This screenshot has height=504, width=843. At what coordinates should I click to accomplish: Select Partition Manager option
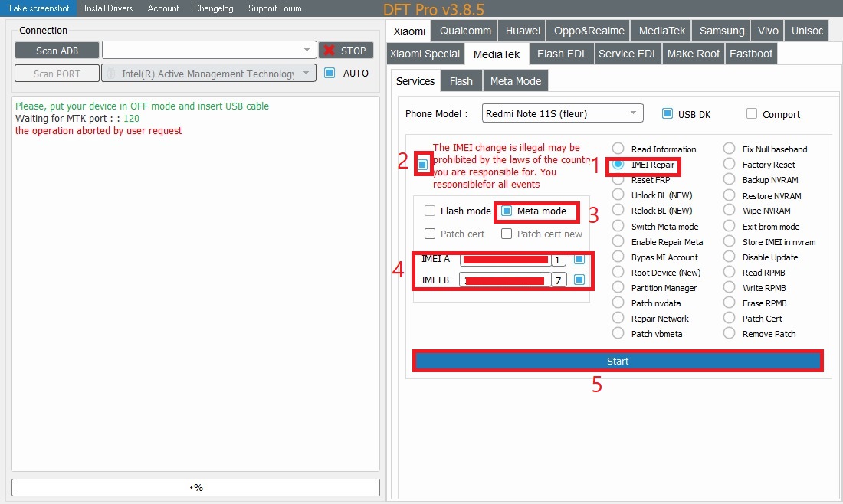pos(618,287)
